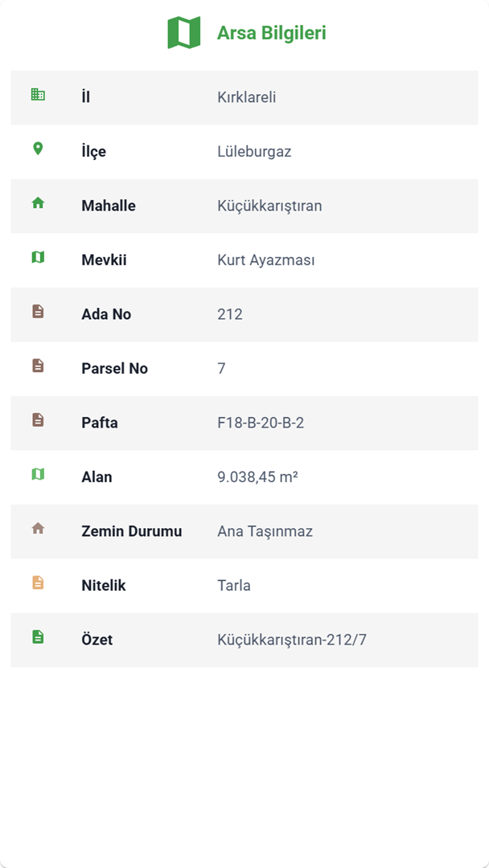Click the map icon beside Arsa Bilgileri
The image size is (489, 868).
coord(183,33)
